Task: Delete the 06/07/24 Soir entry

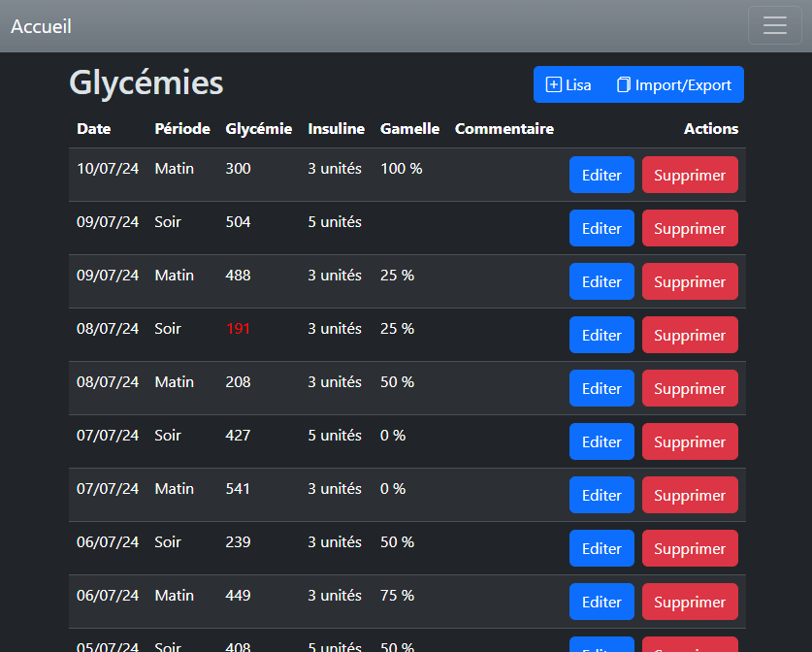Action: pyautogui.click(x=689, y=548)
